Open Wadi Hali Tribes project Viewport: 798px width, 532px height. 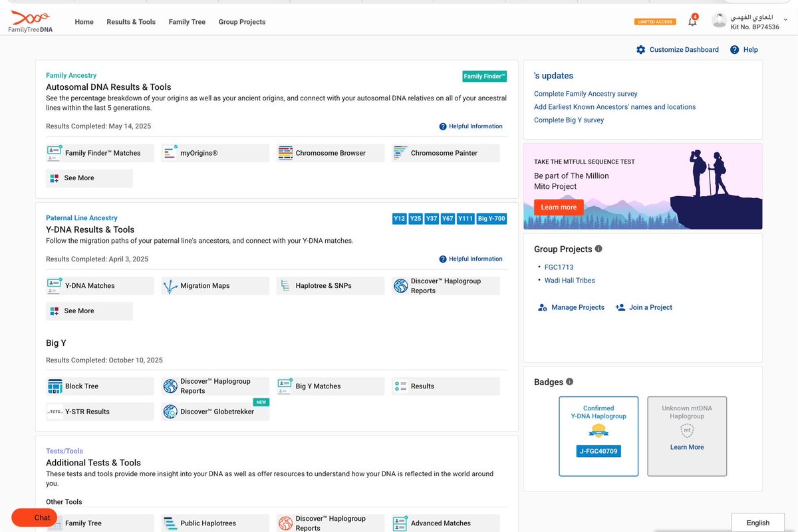point(570,281)
